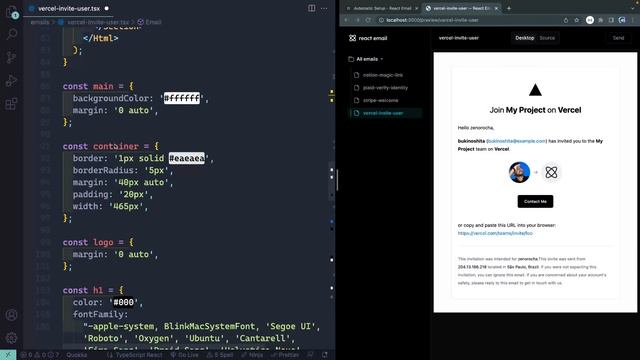The width and height of the screenshot is (640, 360).
Task: Click the errors and warnings status bar count
Action: [40, 355]
